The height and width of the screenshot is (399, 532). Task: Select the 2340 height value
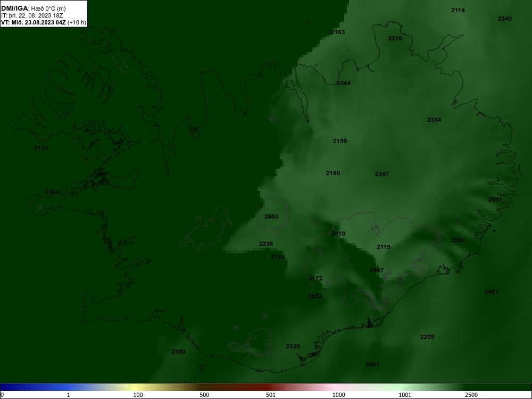click(x=504, y=19)
